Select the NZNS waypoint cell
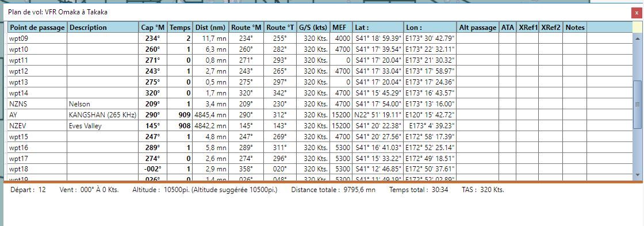 [37, 104]
